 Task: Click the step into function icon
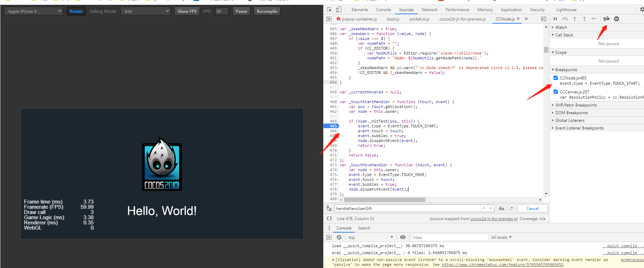[x=574, y=19]
